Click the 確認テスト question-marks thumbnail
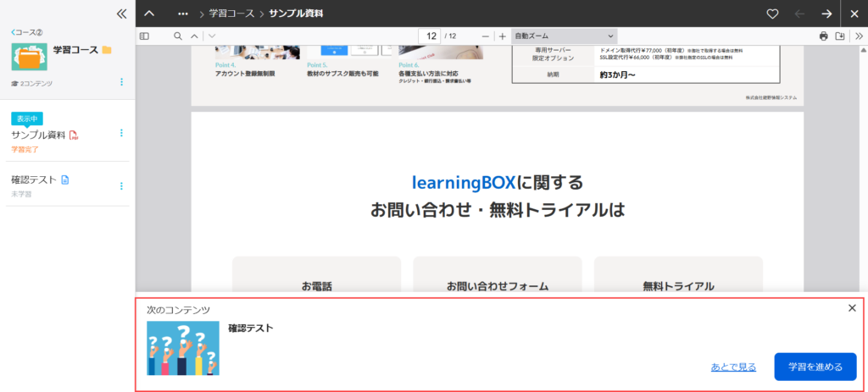 183,348
